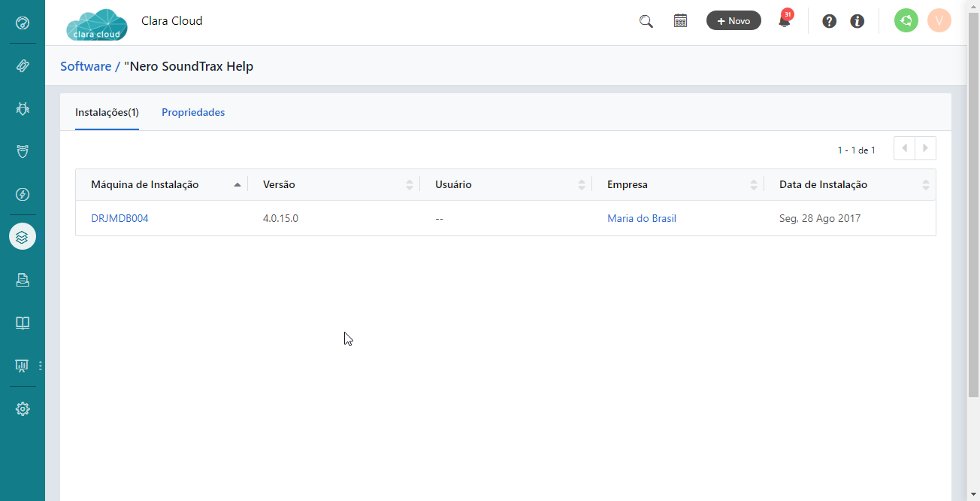The image size is (980, 501).
Task: Open the tickets icon in sidebar
Action: [x=23, y=65]
